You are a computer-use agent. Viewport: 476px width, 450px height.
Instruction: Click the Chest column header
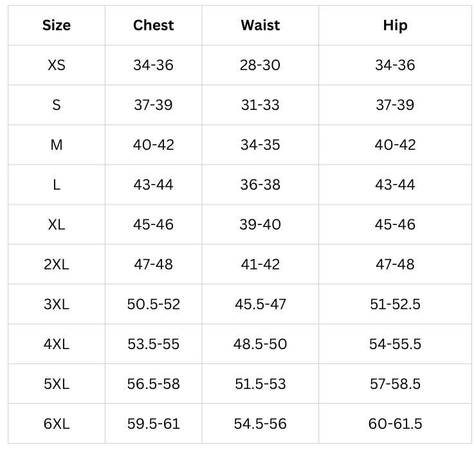[x=154, y=26]
